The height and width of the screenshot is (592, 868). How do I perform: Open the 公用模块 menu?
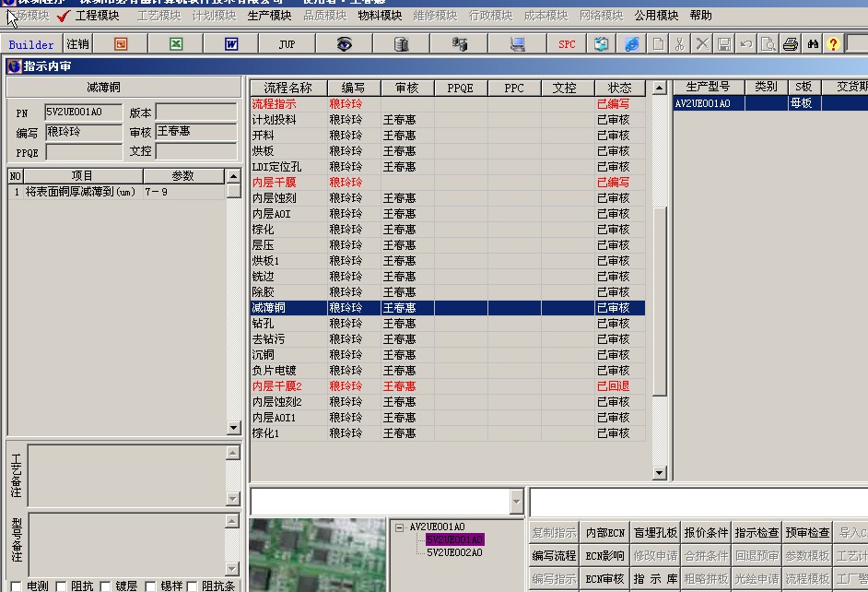(657, 16)
